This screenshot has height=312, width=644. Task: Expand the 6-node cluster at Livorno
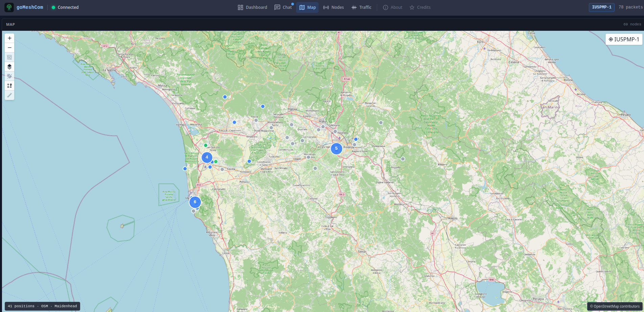coord(195,202)
